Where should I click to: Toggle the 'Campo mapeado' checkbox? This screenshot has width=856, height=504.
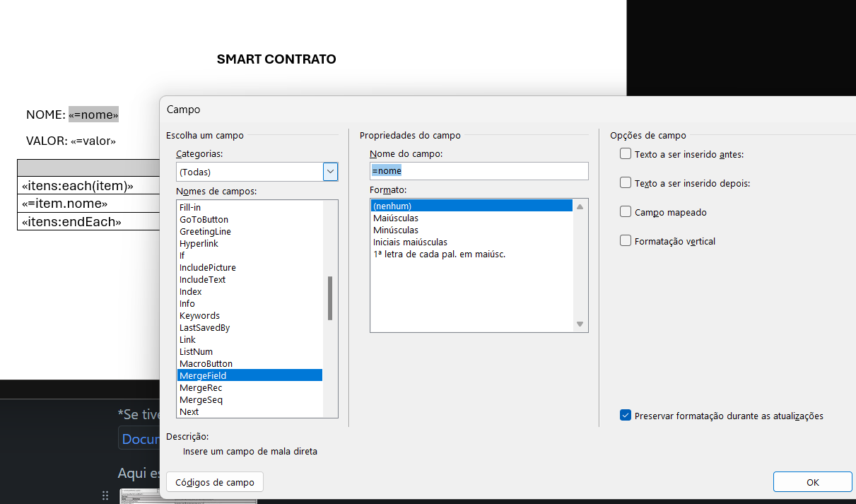click(626, 211)
